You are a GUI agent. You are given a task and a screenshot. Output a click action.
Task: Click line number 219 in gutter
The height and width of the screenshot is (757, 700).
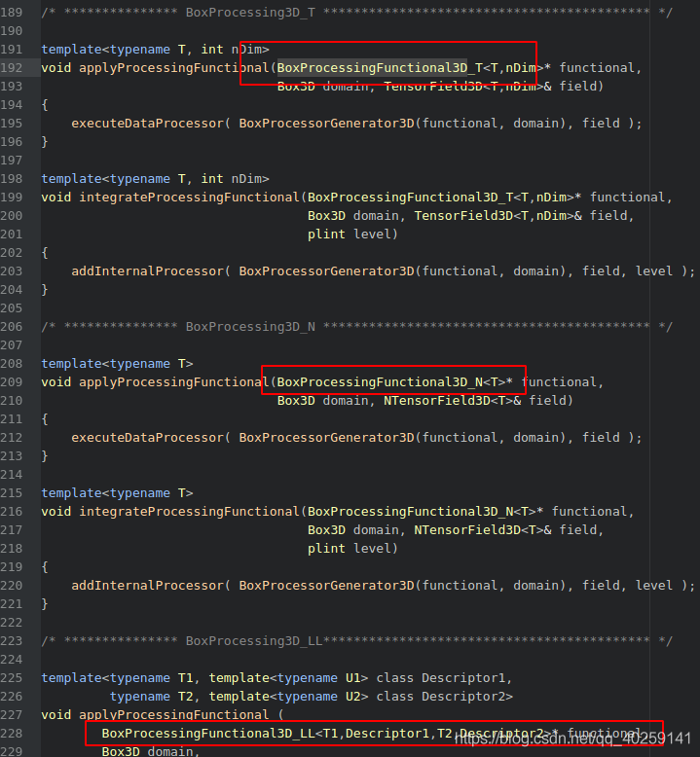[11, 567]
